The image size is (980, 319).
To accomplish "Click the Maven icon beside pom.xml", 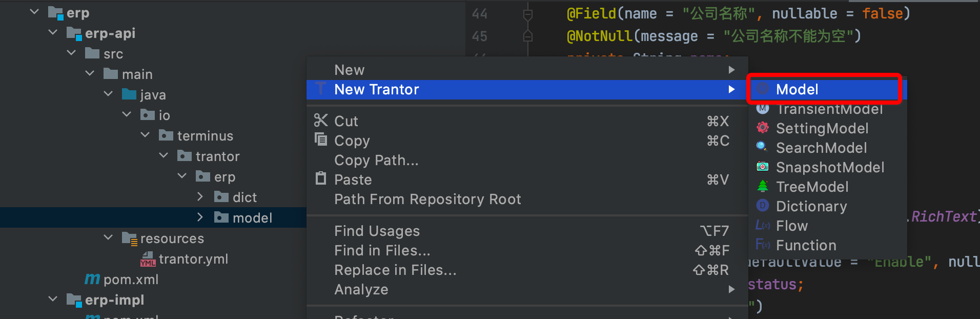I will (91, 279).
